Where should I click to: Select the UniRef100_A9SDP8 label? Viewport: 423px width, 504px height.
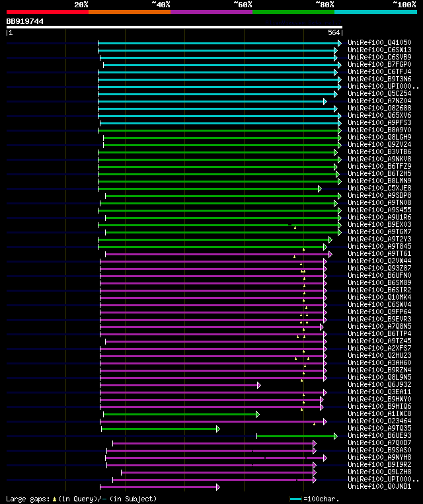pos(379,195)
